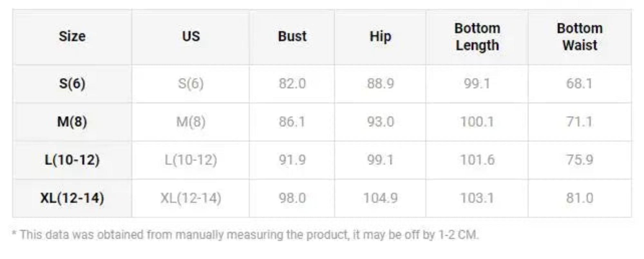Select the bold M(8) size row label
Image resolution: width=644 pixels, height=259 pixels.
point(72,122)
